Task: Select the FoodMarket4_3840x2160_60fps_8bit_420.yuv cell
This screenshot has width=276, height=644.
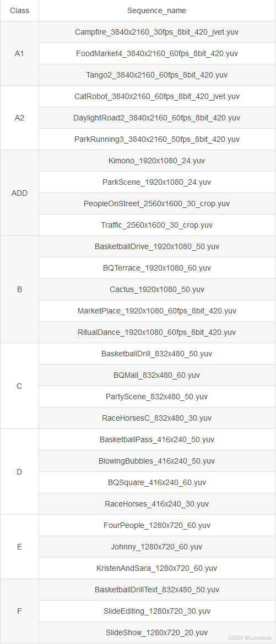Action: coord(156,53)
